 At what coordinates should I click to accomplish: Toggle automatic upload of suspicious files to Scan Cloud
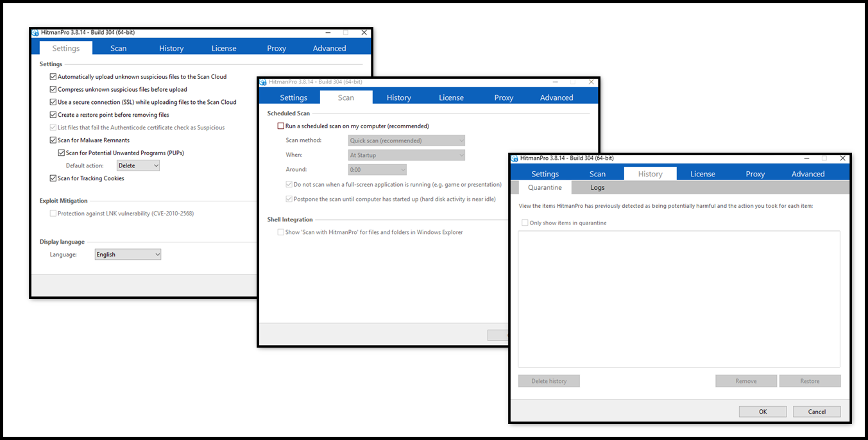coord(53,77)
